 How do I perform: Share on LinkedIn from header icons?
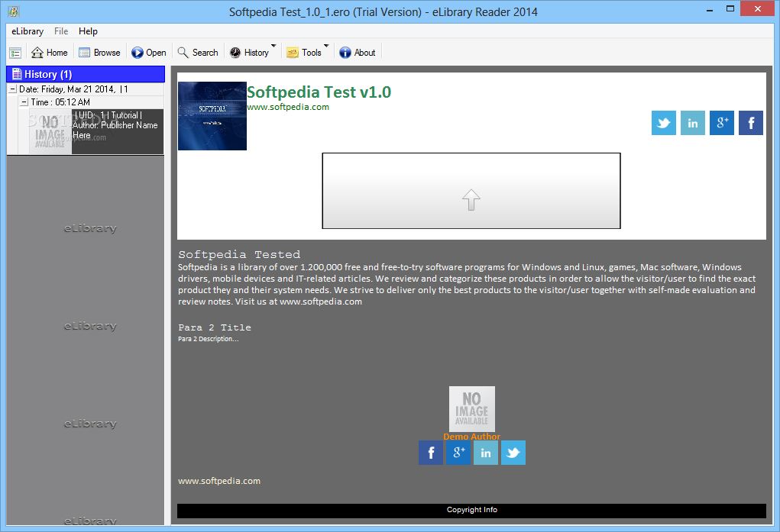(x=692, y=123)
